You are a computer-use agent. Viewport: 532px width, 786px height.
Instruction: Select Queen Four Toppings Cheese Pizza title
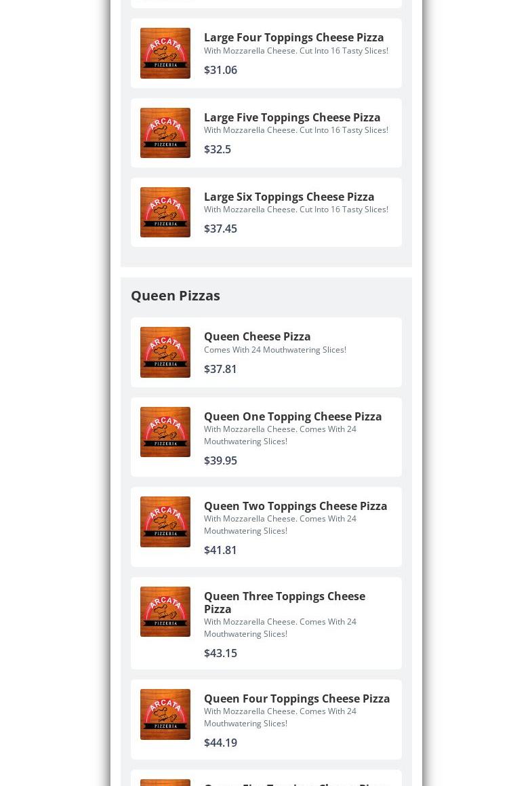pyautogui.click(x=297, y=699)
